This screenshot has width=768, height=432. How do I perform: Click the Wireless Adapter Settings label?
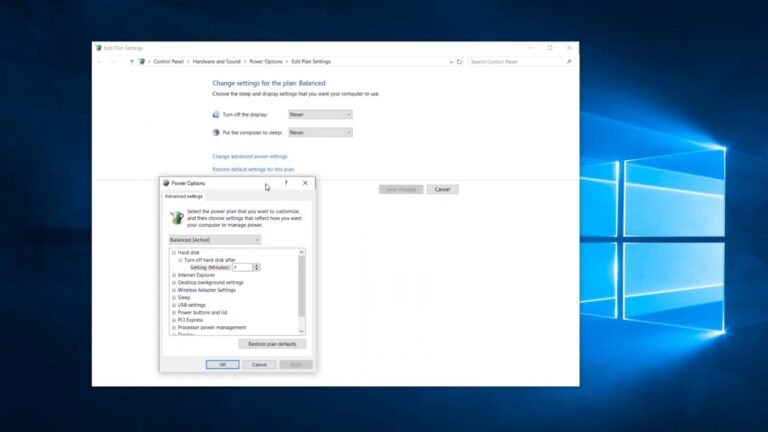click(207, 290)
